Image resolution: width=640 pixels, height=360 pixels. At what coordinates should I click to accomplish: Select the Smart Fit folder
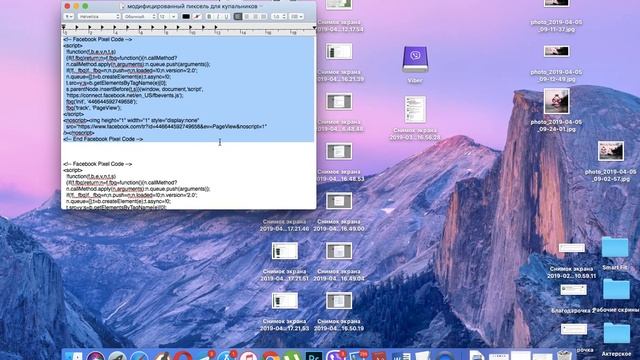coord(615,248)
